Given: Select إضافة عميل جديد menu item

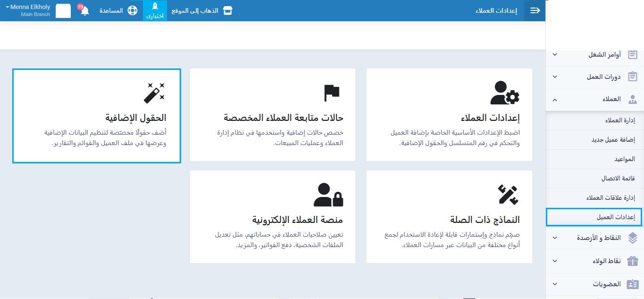Looking at the screenshot, I should (613, 140).
